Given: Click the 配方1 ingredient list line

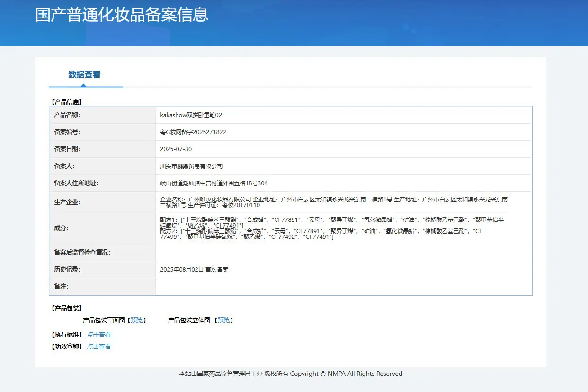Looking at the screenshot, I should click(332, 223).
